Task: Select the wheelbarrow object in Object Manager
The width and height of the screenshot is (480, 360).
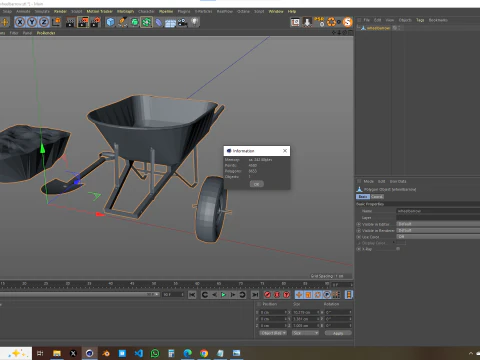Action: [x=378, y=28]
